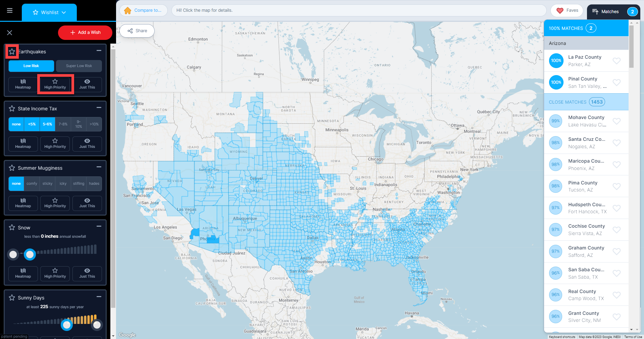Open the Matches tab
644x339 pixels.
pyautogui.click(x=613, y=12)
